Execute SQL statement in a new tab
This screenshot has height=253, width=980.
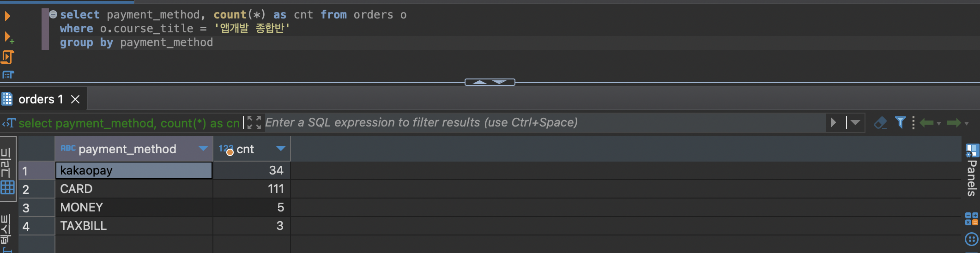click(8, 37)
